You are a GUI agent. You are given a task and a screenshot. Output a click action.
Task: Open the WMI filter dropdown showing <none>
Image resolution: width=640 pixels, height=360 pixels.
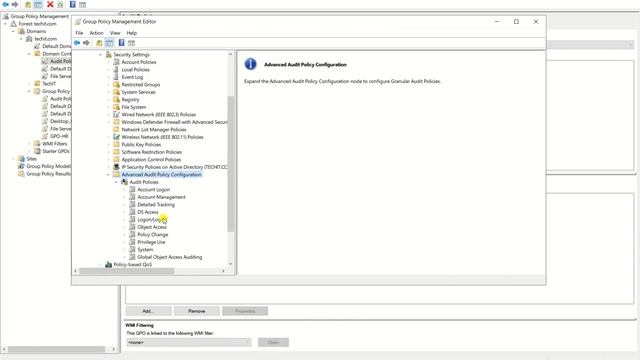189,342
